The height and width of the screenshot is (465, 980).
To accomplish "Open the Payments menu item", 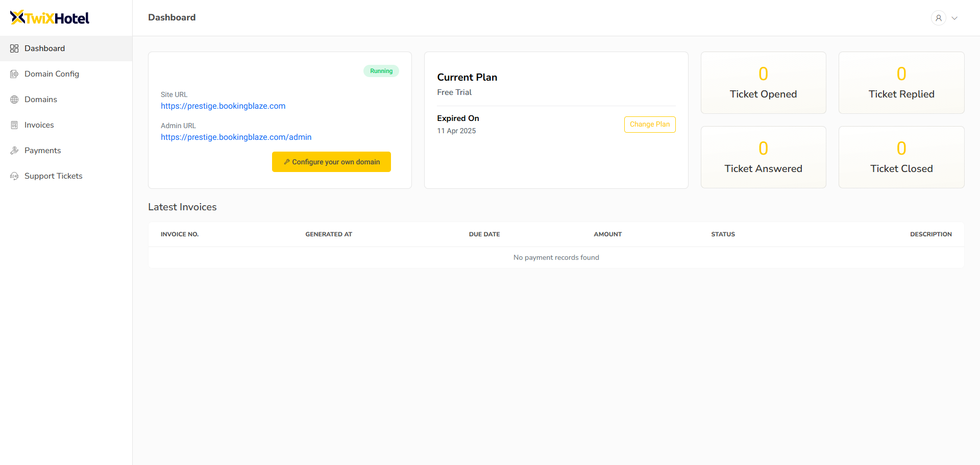I will (x=42, y=151).
